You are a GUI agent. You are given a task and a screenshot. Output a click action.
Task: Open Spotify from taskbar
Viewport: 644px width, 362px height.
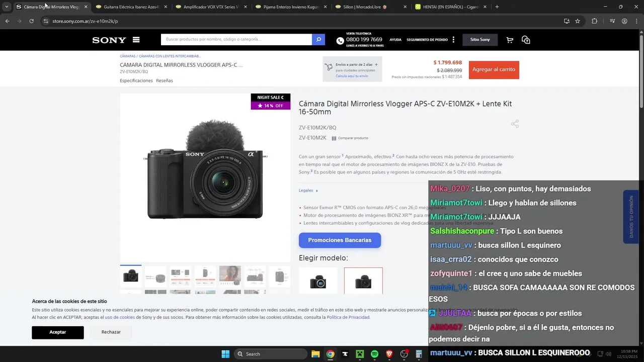[x=374, y=354]
